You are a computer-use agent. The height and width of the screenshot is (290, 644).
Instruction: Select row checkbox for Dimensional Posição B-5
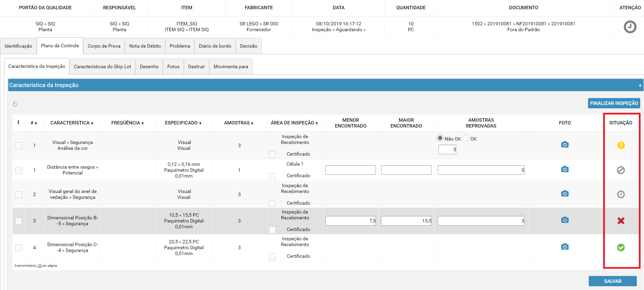[x=19, y=221]
